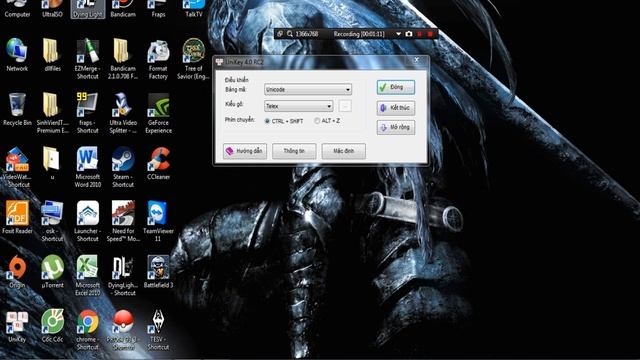Viewport: 640px width, 360px height.
Task: Click the Recording timer text in Bandicam bar
Action: (x=359, y=34)
